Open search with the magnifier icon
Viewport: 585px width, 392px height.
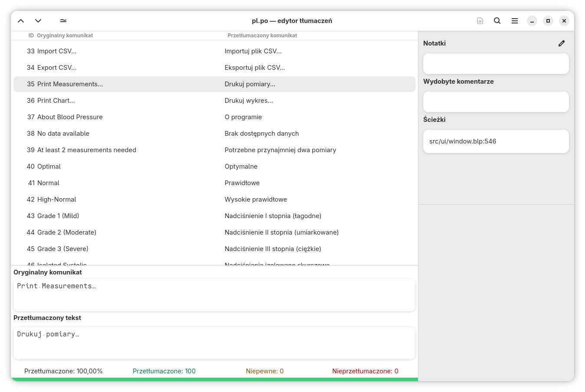click(497, 21)
